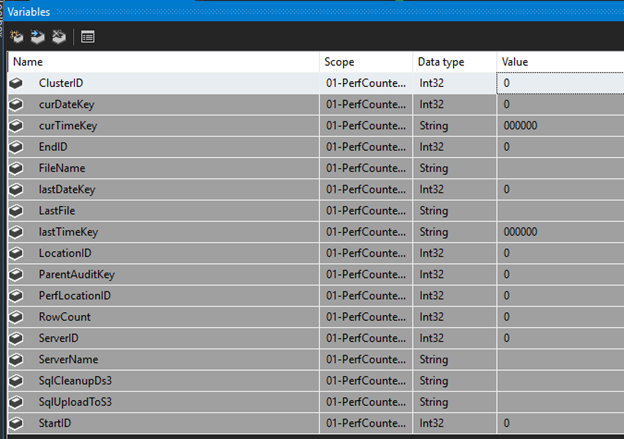This screenshot has height=439, width=624.
Task: Select the SqlUploadToS3 variable icon
Action: click(x=16, y=402)
